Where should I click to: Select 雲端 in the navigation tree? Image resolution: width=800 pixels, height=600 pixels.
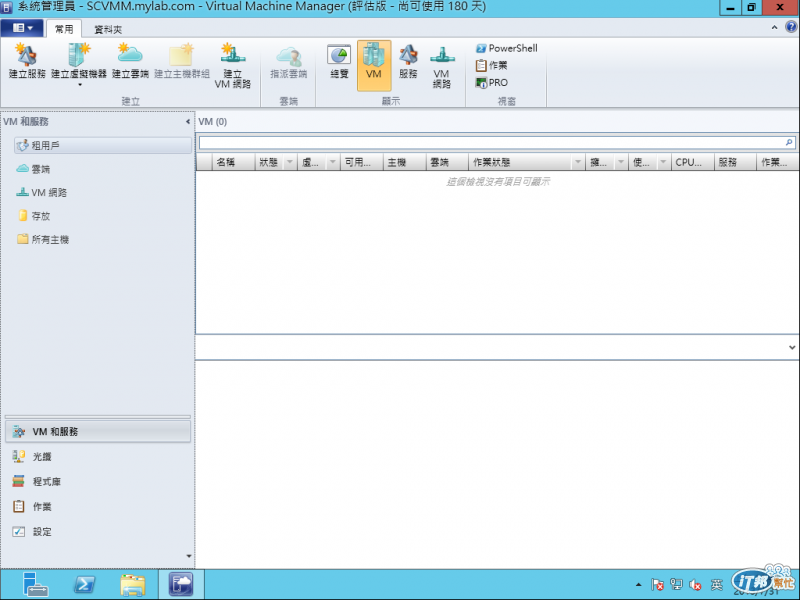(x=33, y=169)
